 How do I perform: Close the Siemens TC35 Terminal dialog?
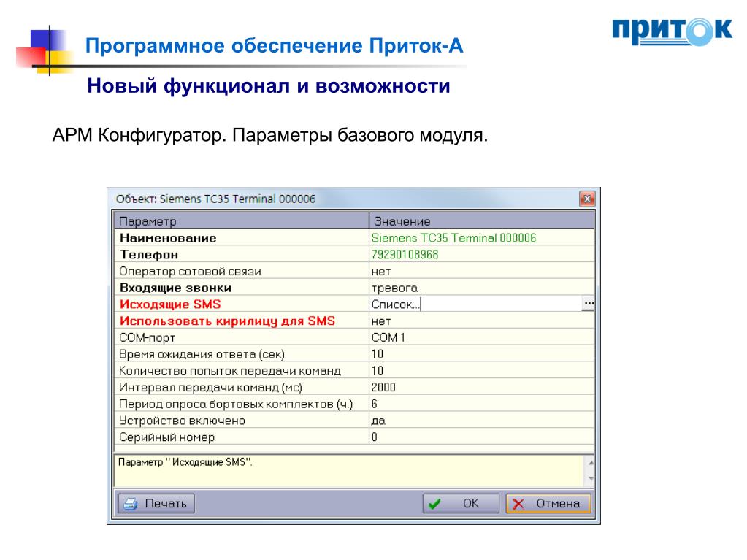point(587,199)
